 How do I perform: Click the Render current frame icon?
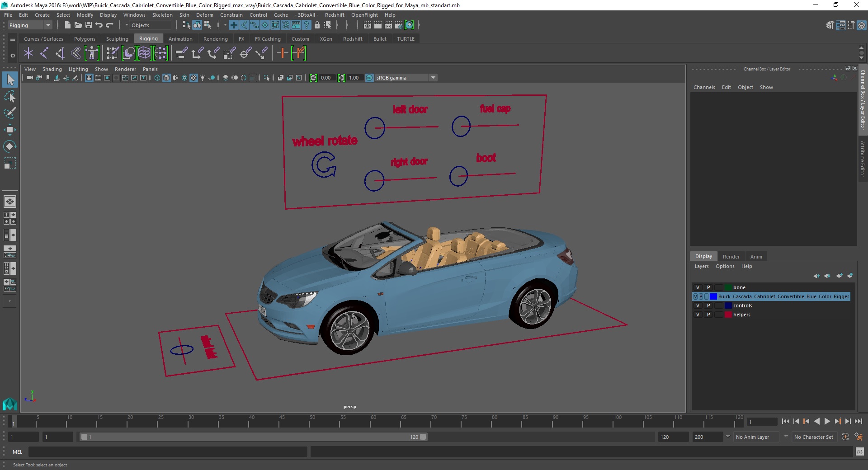[378, 25]
